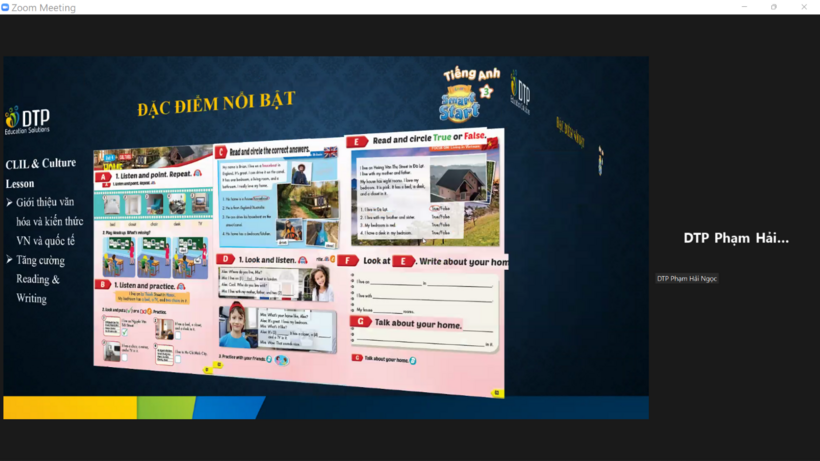Minimize the Zoom Meeting window
The image size is (820, 461).
pos(743,7)
